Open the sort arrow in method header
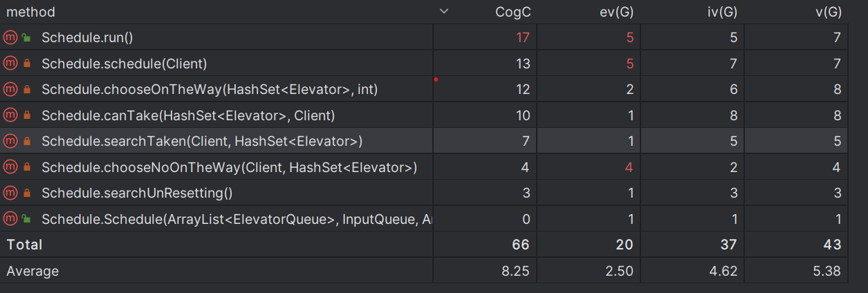The width and height of the screenshot is (868, 293). 444,12
